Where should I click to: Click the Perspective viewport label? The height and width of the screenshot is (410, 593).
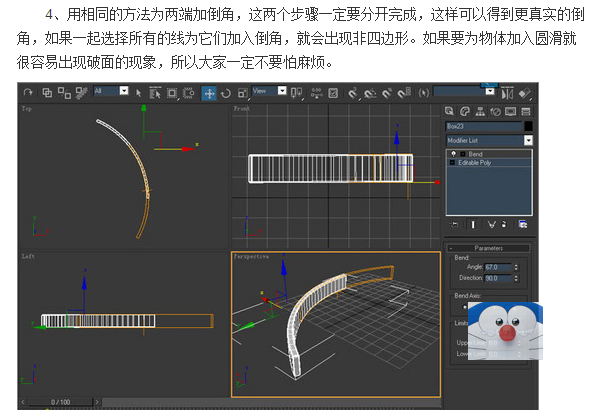tap(251, 256)
